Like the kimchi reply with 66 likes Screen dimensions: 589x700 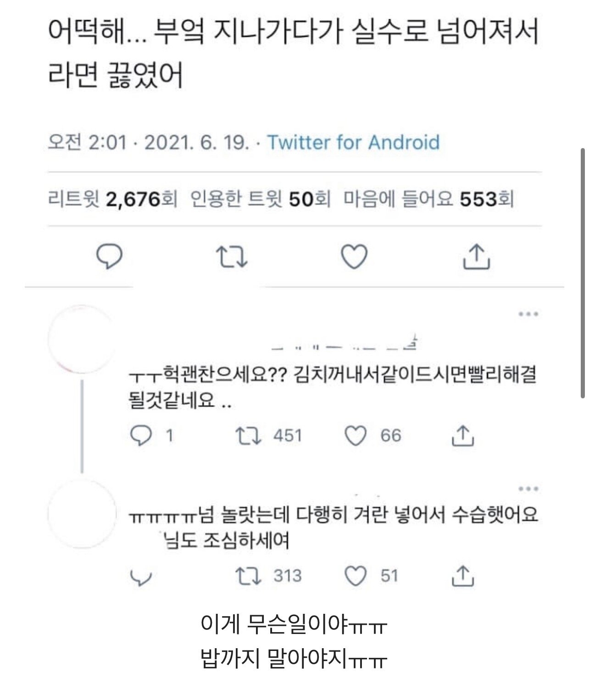pyautogui.click(x=356, y=435)
